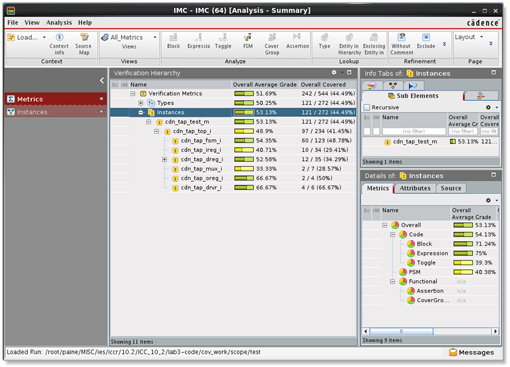Analyze Block coverage
This screenshot has width=510, height=367.
173,41
